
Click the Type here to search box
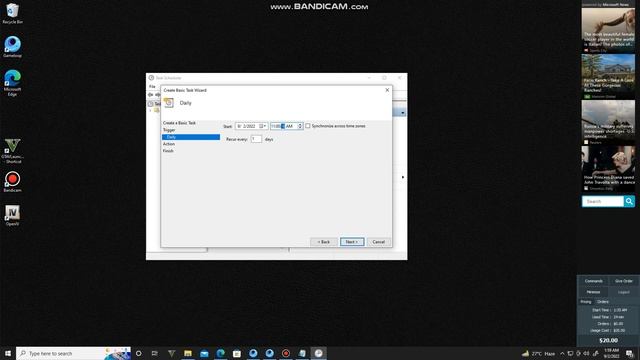(x=73, y=353)
